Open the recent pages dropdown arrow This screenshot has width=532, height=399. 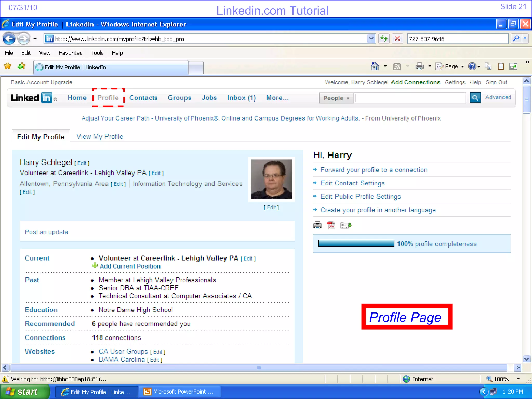(x=35, y=39)
